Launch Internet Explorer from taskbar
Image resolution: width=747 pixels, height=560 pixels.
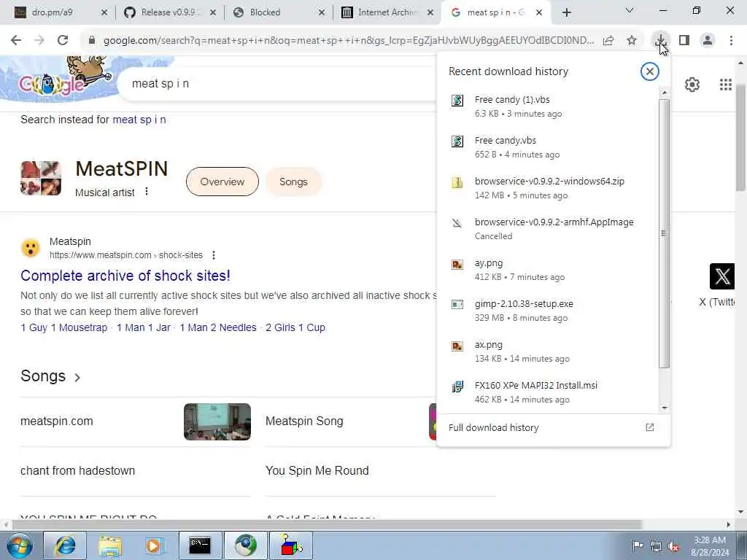(65, 545)
